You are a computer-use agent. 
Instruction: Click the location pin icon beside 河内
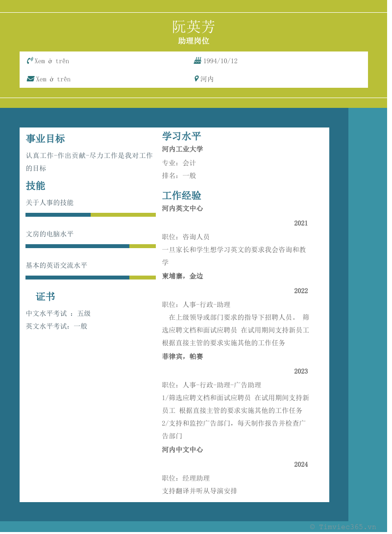click(196, 79)
